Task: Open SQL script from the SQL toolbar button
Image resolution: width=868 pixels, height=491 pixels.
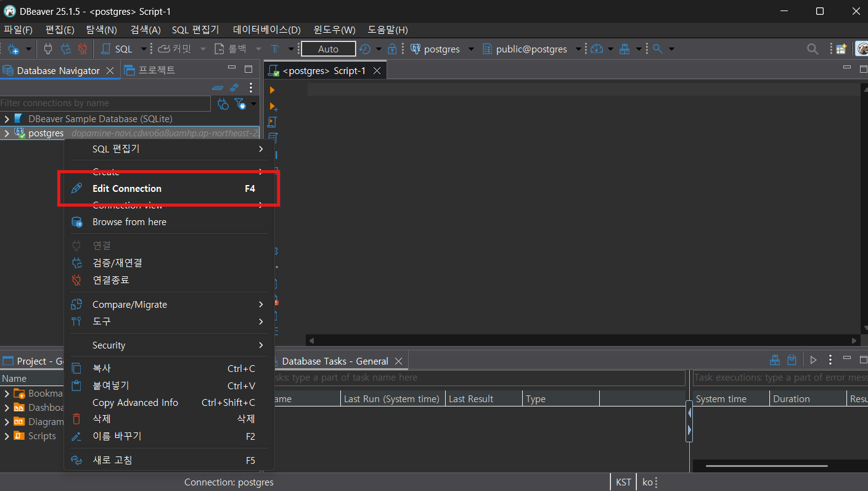Action: pos(117,49)
